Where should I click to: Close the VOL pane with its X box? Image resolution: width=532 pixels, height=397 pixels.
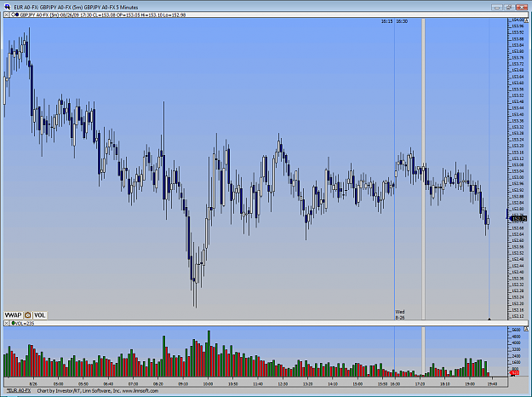[6, 323]
